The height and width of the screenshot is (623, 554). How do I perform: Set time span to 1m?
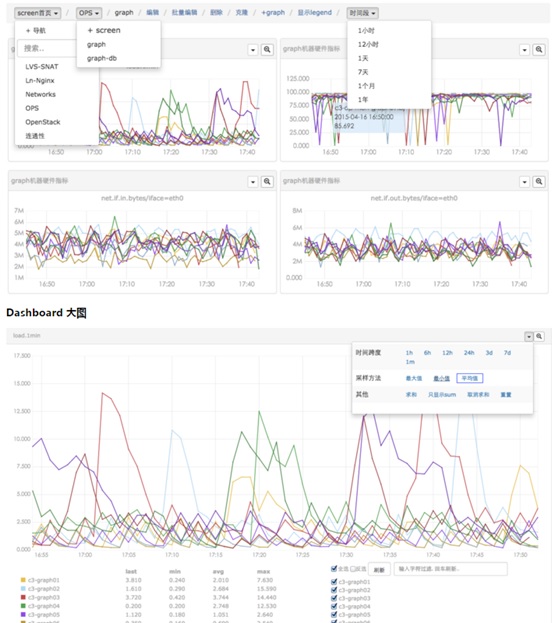(x=410, y=362)
